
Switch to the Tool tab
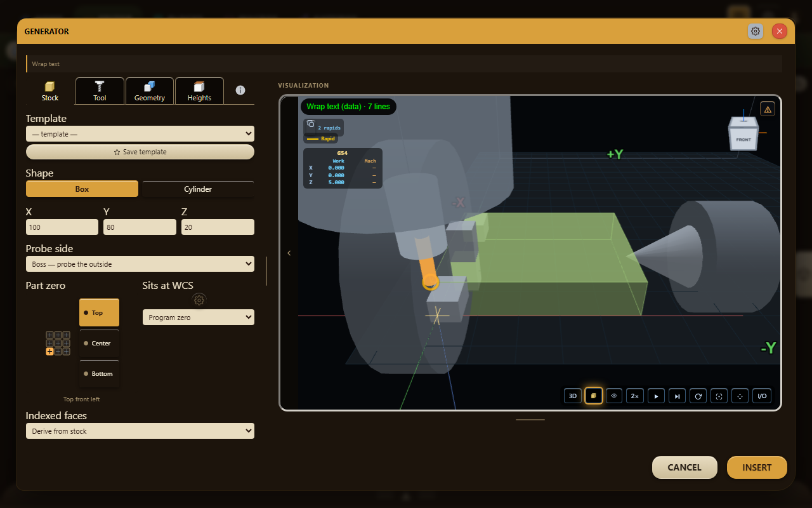pos(100,91)
